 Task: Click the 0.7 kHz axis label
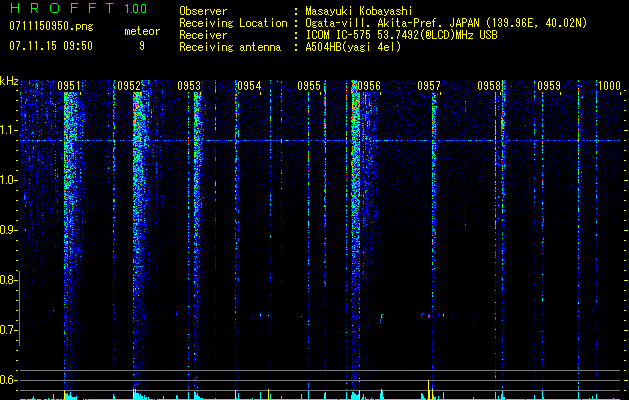(x=8, y=330)
